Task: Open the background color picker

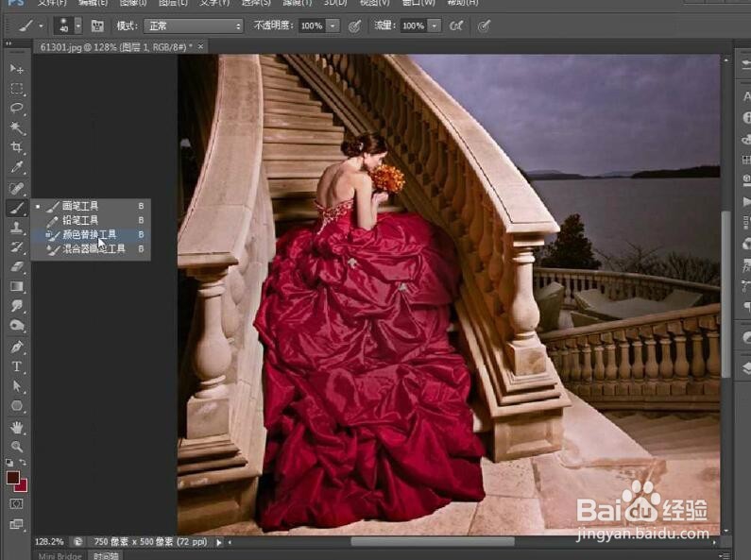Action: [23, 486]
